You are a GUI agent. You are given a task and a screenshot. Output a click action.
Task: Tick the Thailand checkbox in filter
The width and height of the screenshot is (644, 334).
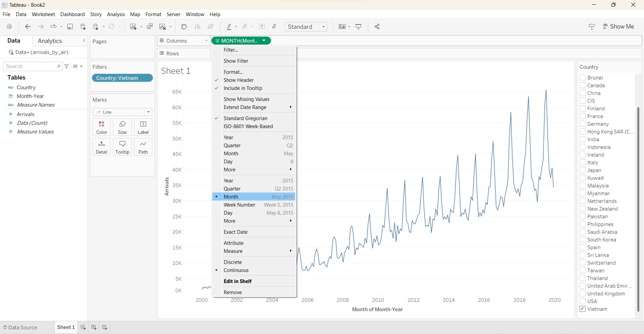tap(583, 278)
